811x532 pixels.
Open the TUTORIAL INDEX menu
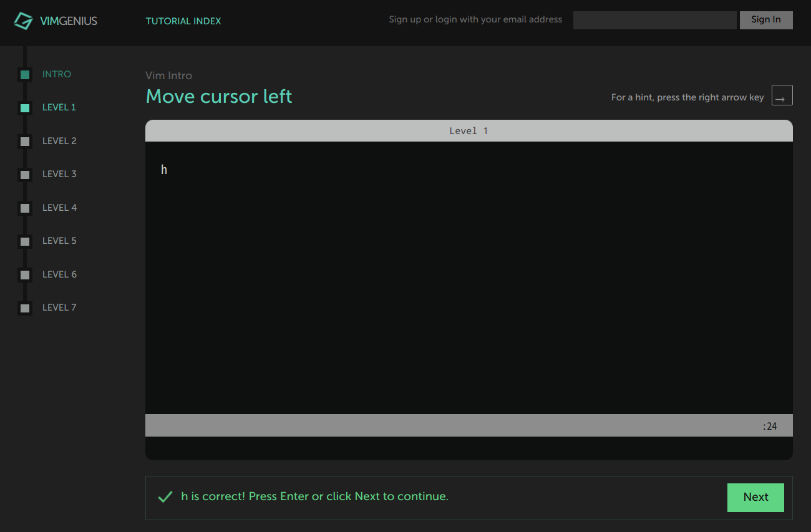[x=183, y=21]
